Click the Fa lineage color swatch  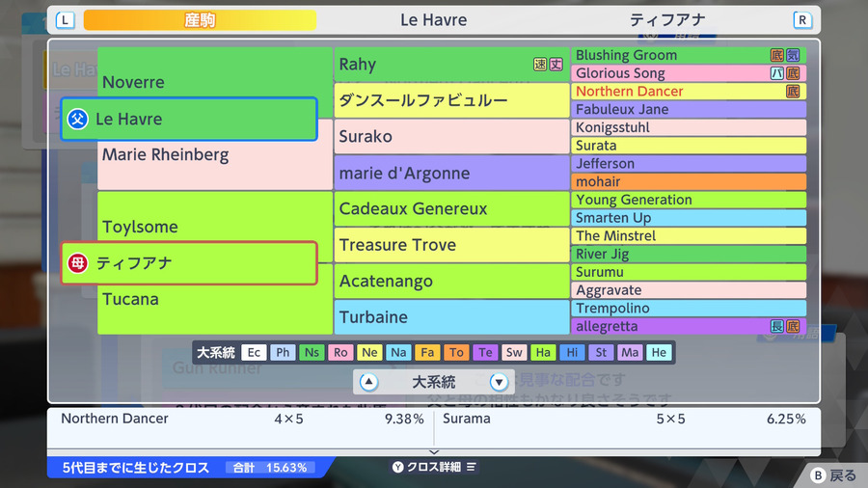pyautogui.click(x=427, y=352)
